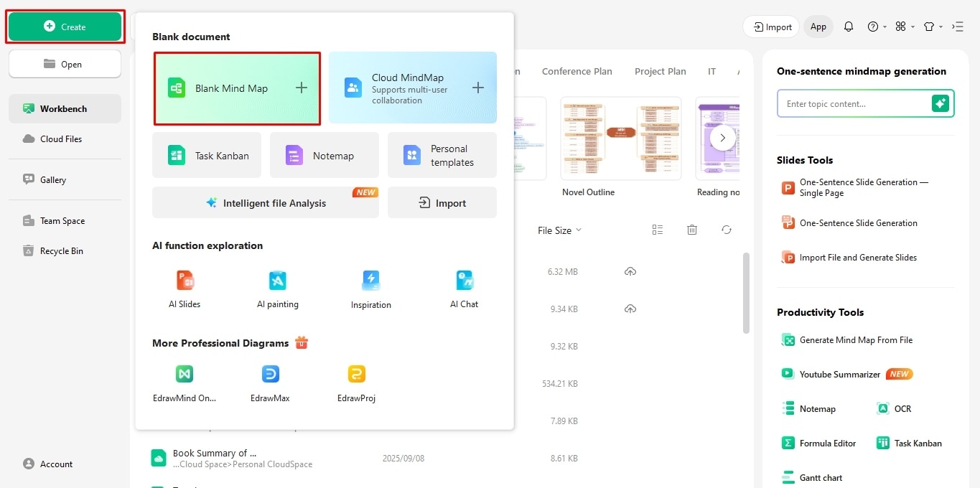Open Cloud Files in the sidebar
The width and height of the screenshot is (980, 488).
coord(65,139)
